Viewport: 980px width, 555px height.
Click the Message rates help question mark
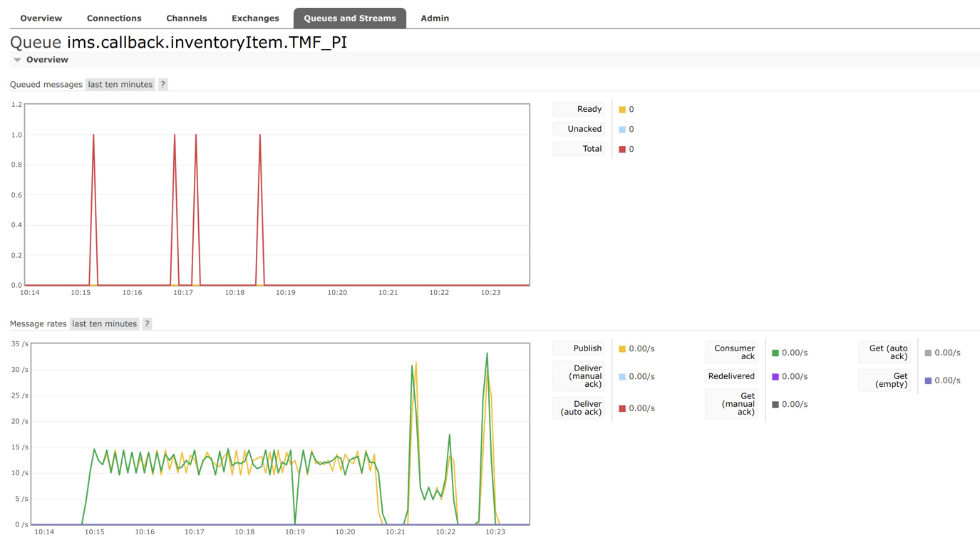click(147, 323)
